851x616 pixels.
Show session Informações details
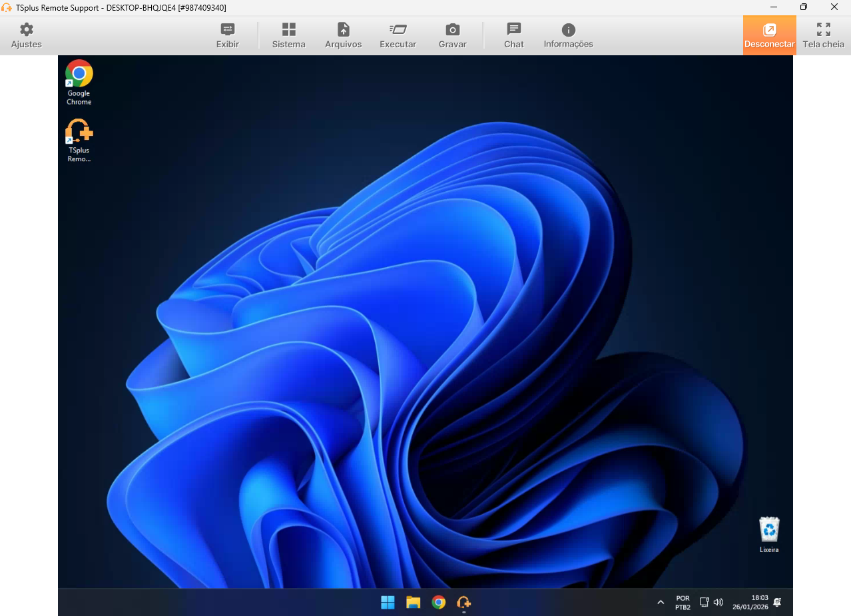(568, 36)
